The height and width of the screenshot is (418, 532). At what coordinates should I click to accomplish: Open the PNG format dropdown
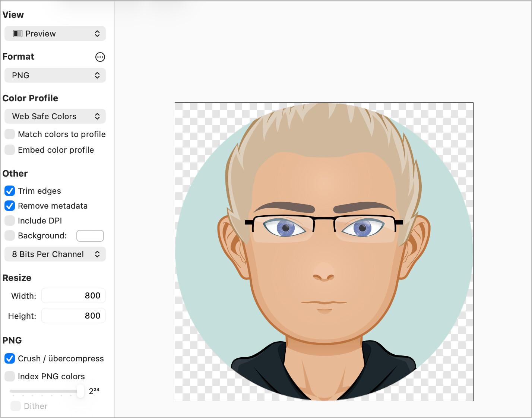[x=55, y=75]
